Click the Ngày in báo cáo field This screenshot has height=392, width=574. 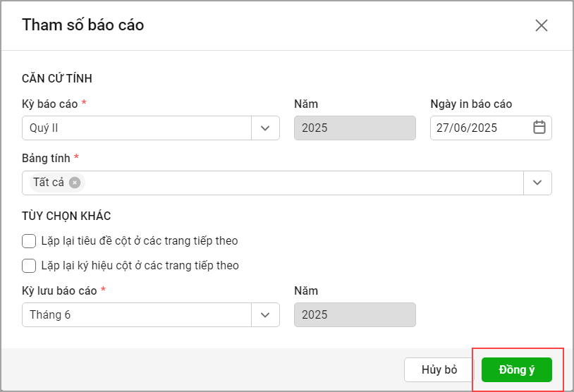[x=480, y=128]
